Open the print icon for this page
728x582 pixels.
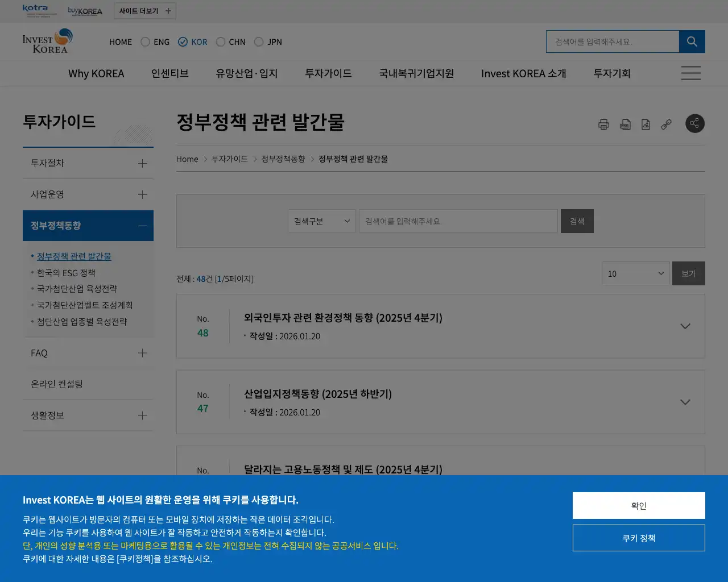tap(603, 124)
